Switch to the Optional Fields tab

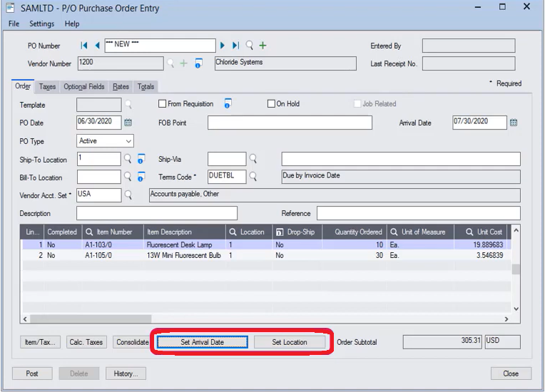tap(83, 87)
